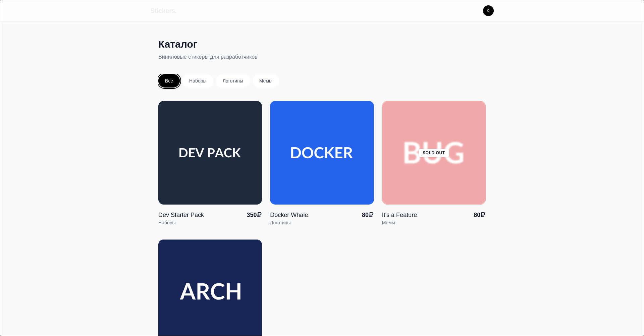Click the 350₽ price of Dev Starter Pack
The image size is (644, 336).
coord(254,215)
